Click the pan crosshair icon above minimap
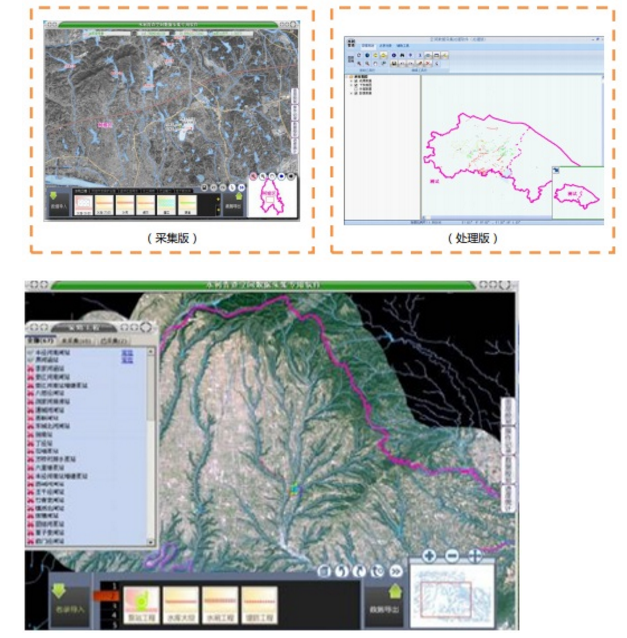Viewport: 627px width, 638px height. (474, 554)
